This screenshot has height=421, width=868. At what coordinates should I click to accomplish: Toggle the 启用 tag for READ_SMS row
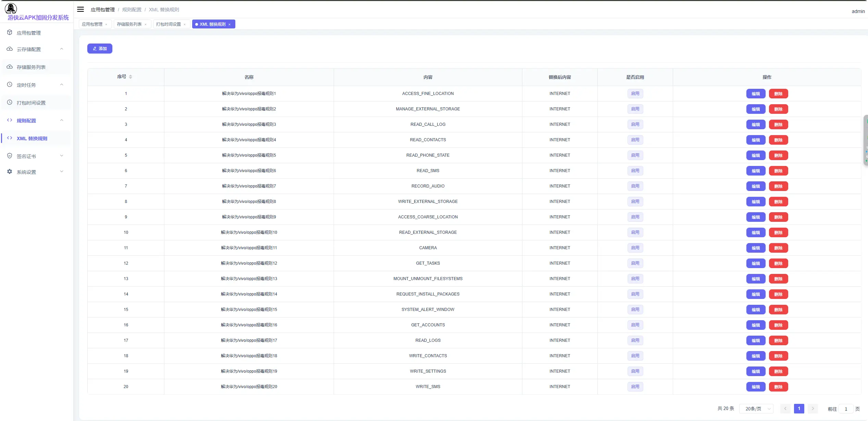tap(635, 171)
